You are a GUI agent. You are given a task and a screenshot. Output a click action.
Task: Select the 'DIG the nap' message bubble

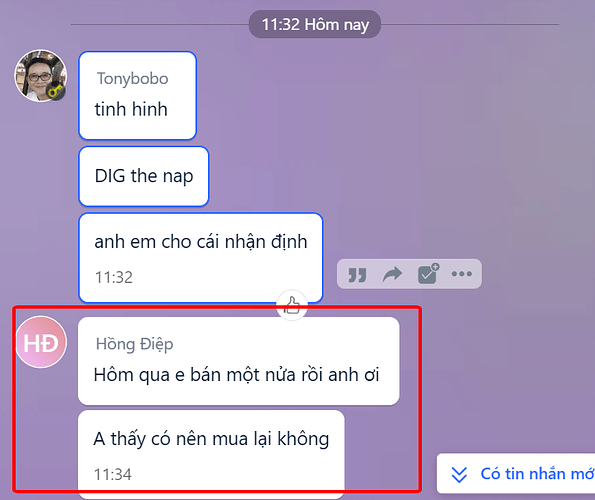point(144,176)
